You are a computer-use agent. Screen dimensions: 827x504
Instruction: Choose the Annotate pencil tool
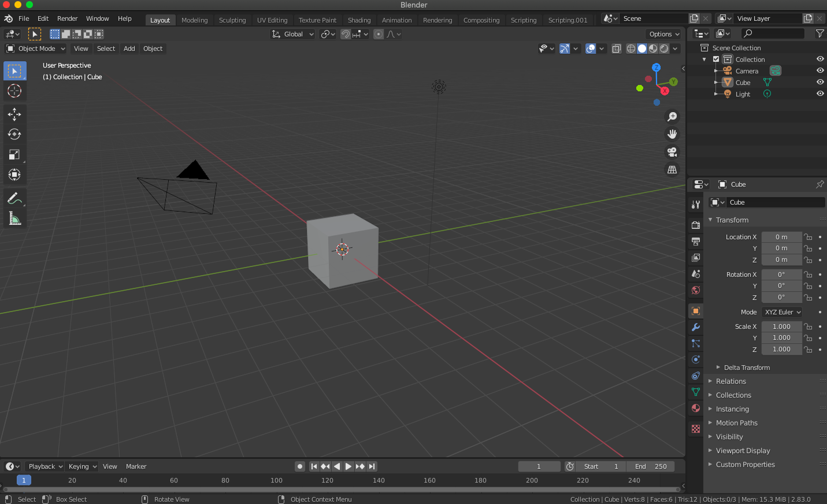pyautogui.click(x=14, y=198)
